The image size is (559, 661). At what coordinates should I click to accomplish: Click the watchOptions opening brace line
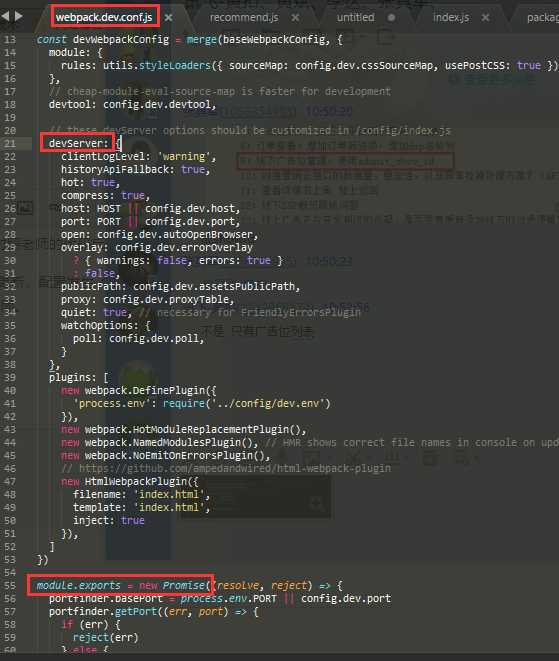(106, 325)
